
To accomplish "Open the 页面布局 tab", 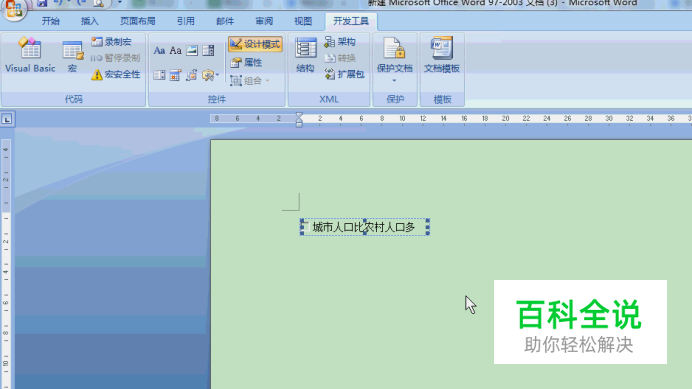I will [x=138, y=21].
